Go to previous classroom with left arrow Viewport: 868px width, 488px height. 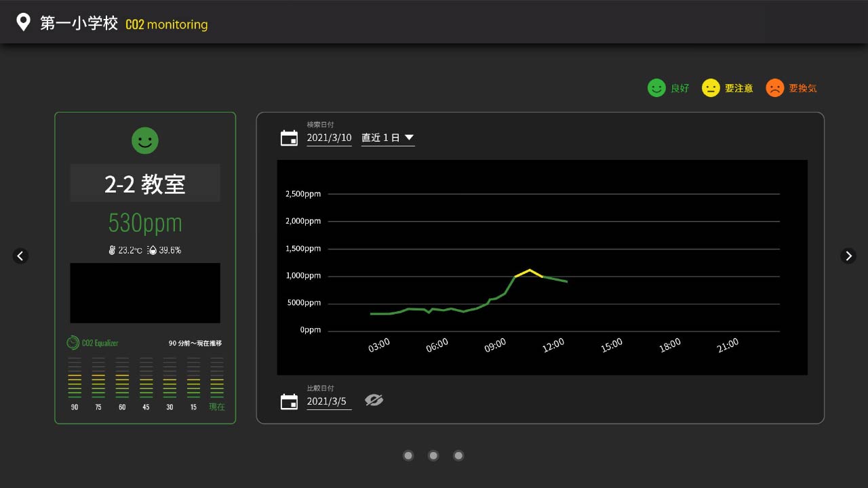[x=20, y=256]
